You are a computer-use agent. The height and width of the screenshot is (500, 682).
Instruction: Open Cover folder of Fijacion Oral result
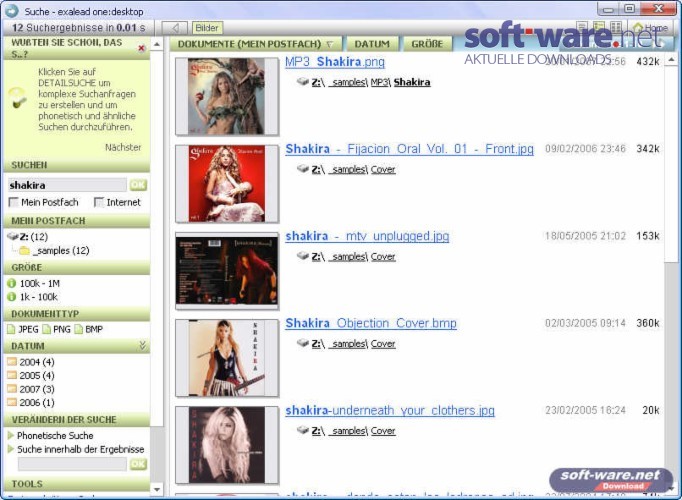tap(383, 170)
